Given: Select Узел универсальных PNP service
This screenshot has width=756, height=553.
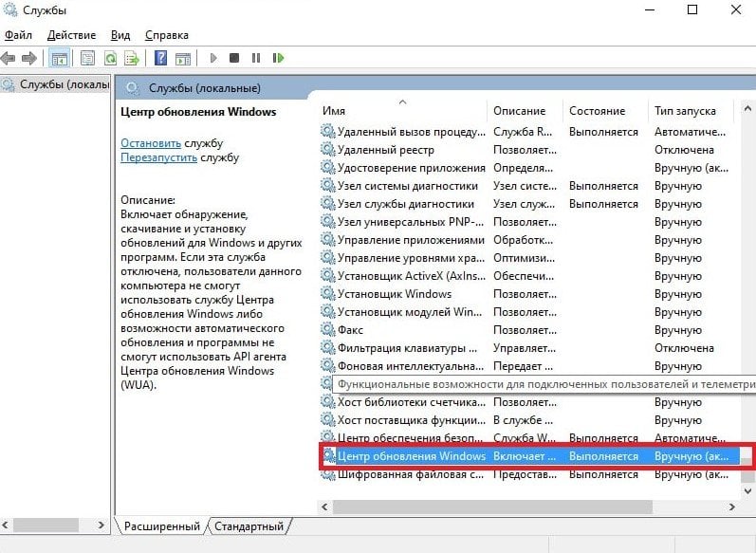Looking at the screenshot, I should click(528, 222).
